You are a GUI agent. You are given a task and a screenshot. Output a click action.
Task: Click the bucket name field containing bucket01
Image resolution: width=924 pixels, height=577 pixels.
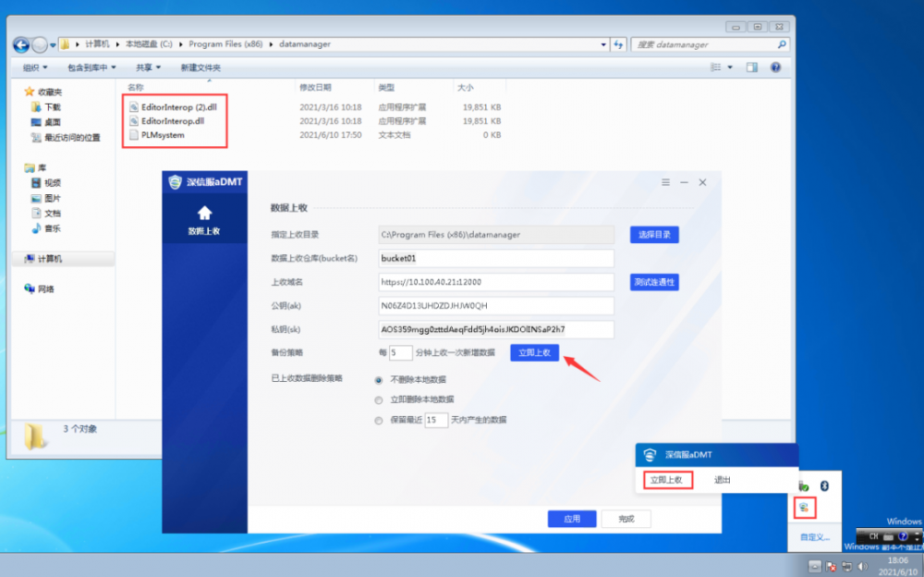click(x=496, y=258)
